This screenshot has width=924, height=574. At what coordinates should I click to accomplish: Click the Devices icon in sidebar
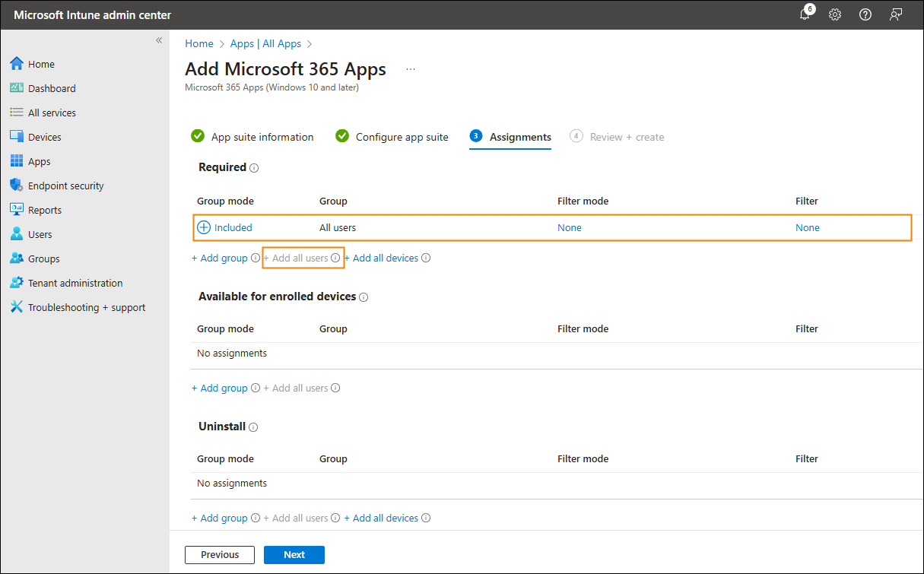point(16,137)
